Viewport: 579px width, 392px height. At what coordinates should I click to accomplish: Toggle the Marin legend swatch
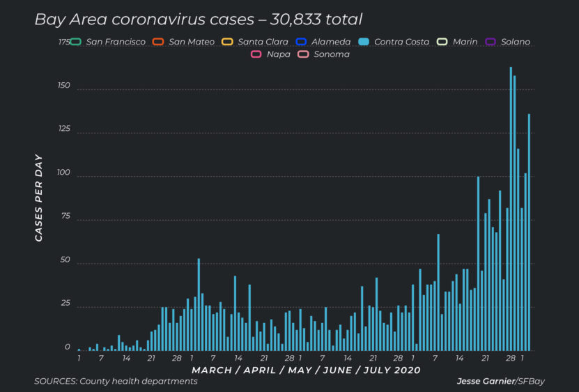[x=442, y=42]
